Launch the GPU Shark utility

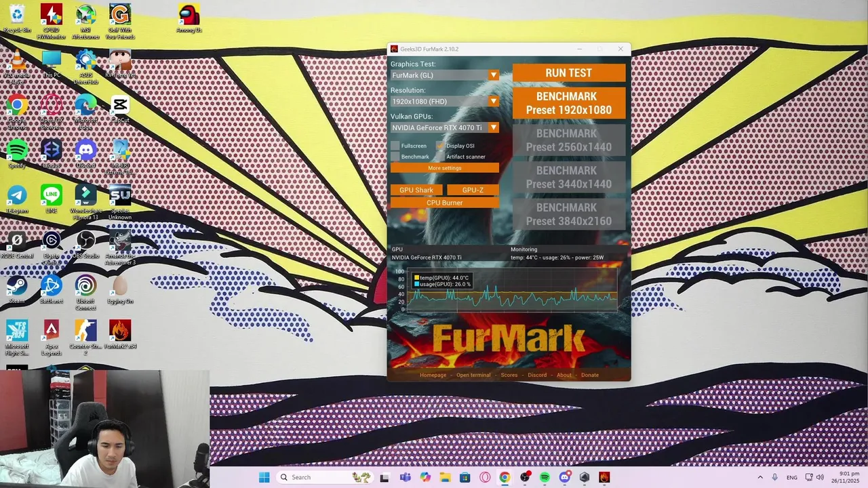tap(416, 190)
